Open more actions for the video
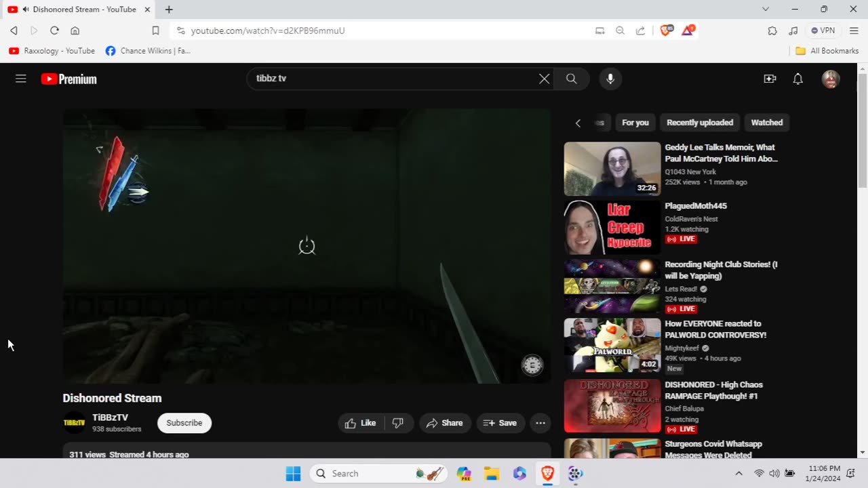Viewport: 868px width, 488px height. pyautogui.click(x=540, y=423)
